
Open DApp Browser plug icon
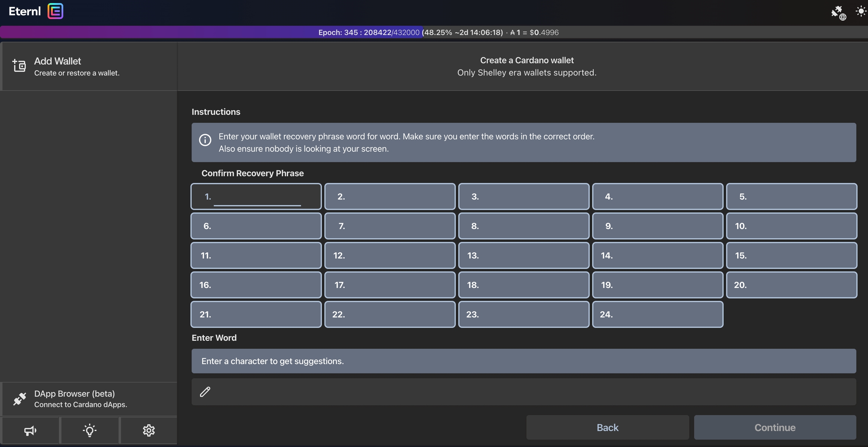click(20, 399)
